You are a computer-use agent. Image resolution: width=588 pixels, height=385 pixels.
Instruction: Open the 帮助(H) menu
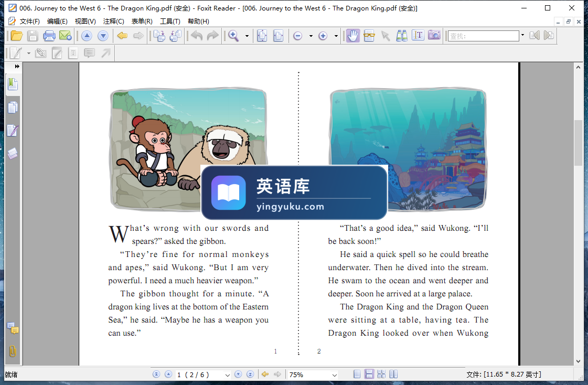pos(198,22)
